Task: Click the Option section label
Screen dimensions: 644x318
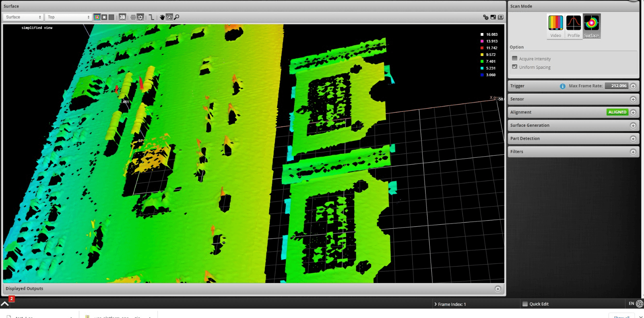Action: tap(517, 47)
